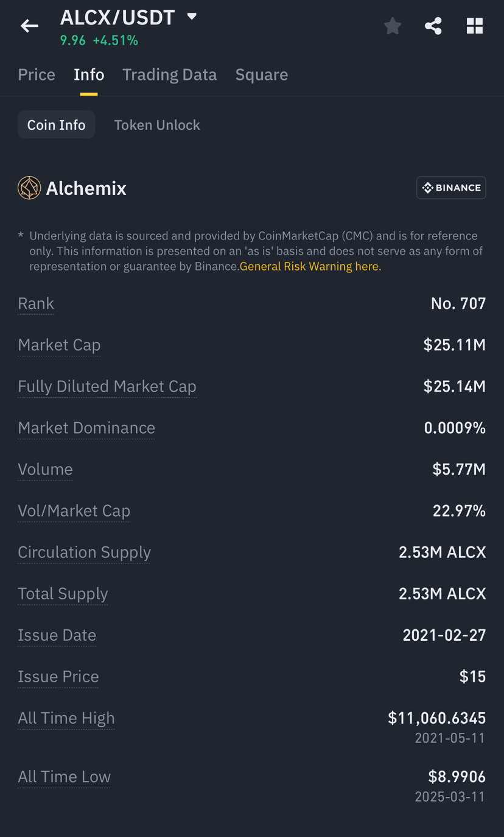Screen dimensions: 504x837
Task: Tap the Market Cap label tooltip
Action: [59, 345]
